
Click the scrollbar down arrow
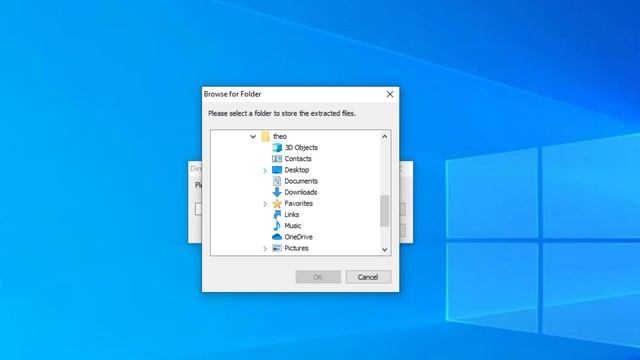click(x=384, y=249)
